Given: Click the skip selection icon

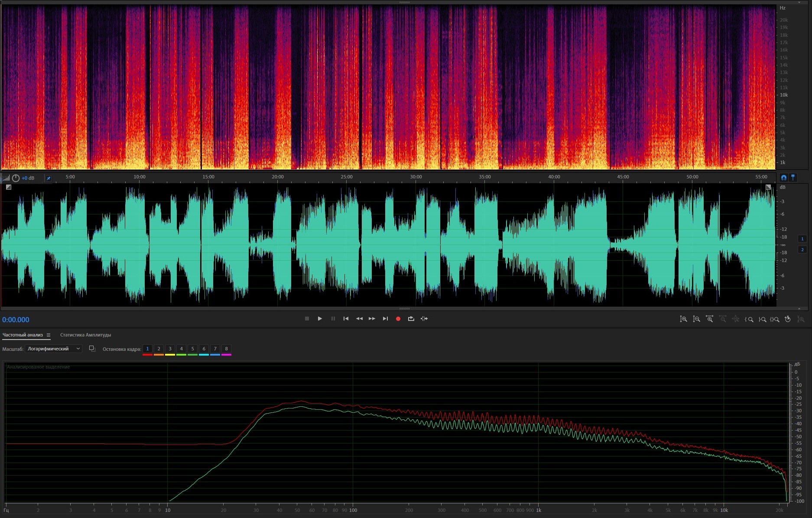Looking at the screenshot, I should click(424, 319).
